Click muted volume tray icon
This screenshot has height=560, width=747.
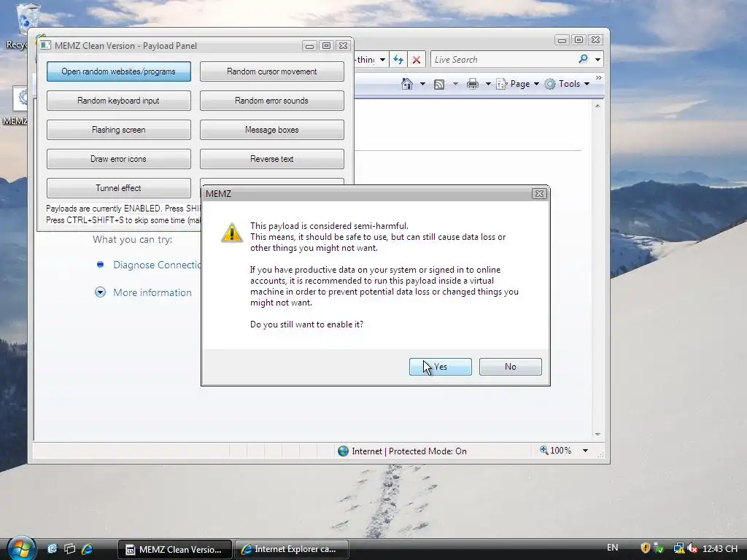(692, 548)
